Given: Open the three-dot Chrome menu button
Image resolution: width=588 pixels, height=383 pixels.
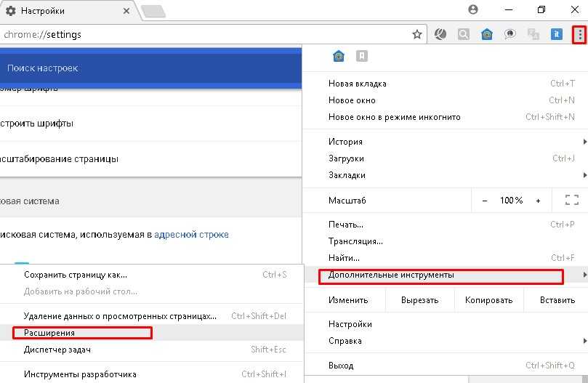Looking at the screenshot, I should tap(579, 34).
